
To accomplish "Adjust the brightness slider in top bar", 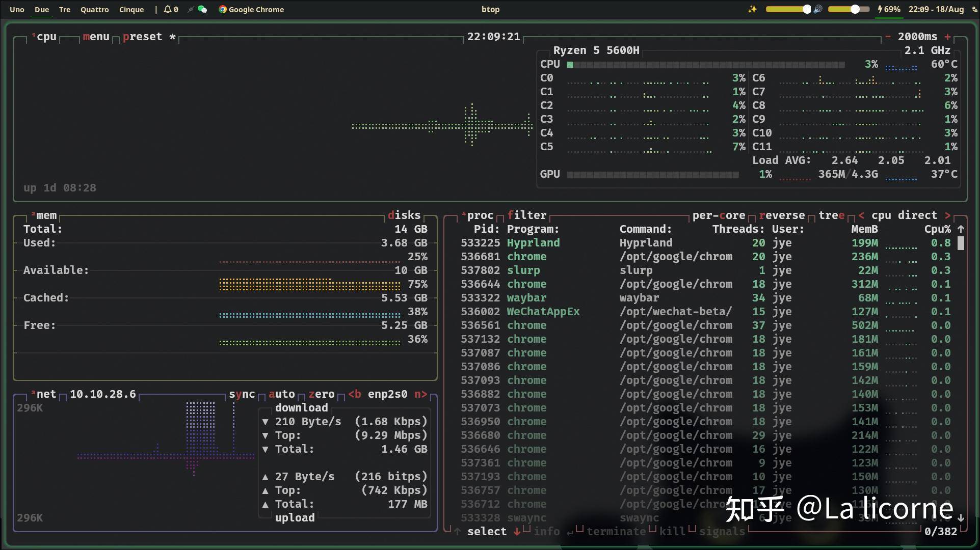I will tap(788, 9).
